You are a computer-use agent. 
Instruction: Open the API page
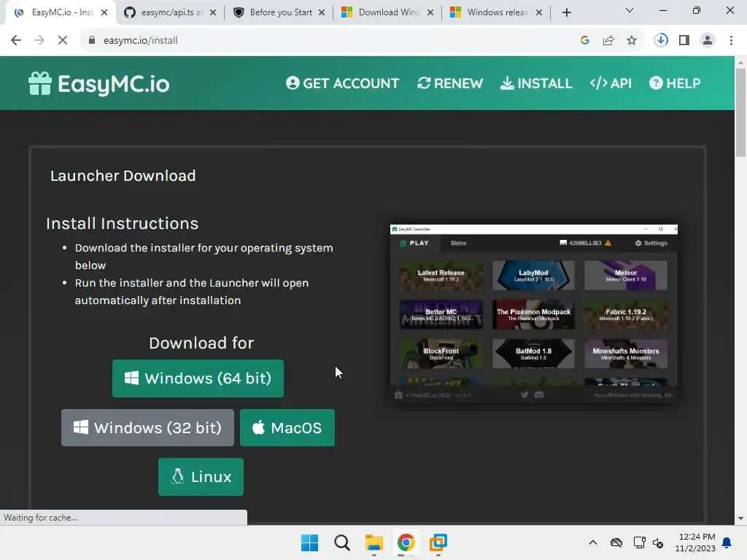(611, 83)
